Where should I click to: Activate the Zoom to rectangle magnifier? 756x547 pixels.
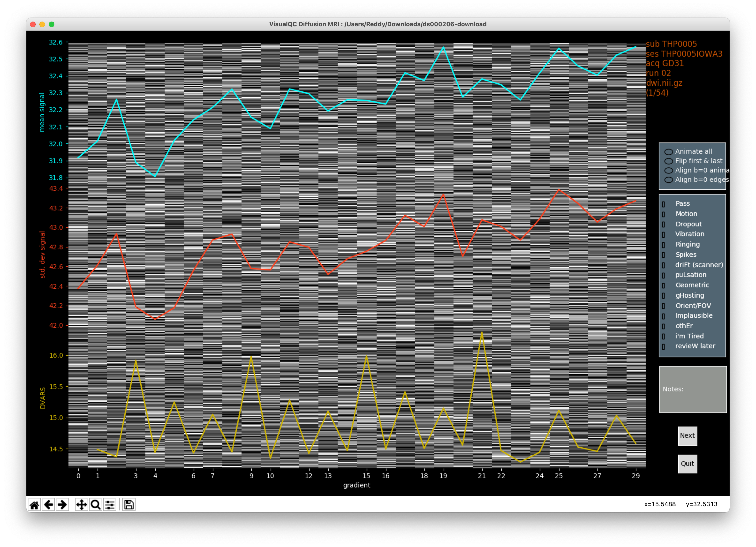point(96,504)
